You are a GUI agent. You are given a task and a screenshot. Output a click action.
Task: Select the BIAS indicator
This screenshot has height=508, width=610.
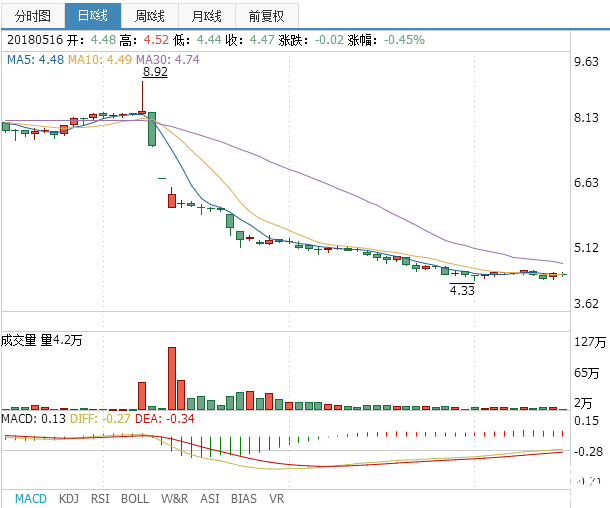click(x=244, y=498)
